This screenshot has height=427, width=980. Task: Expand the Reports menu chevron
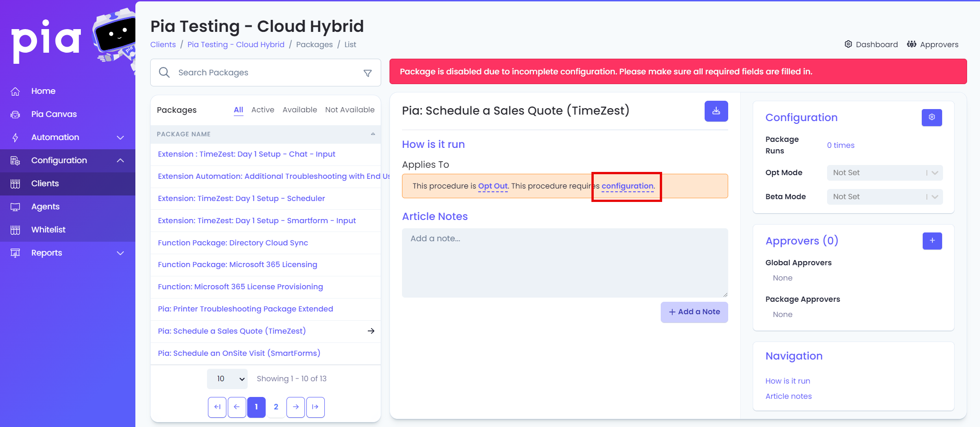click(x=121, y=253)
